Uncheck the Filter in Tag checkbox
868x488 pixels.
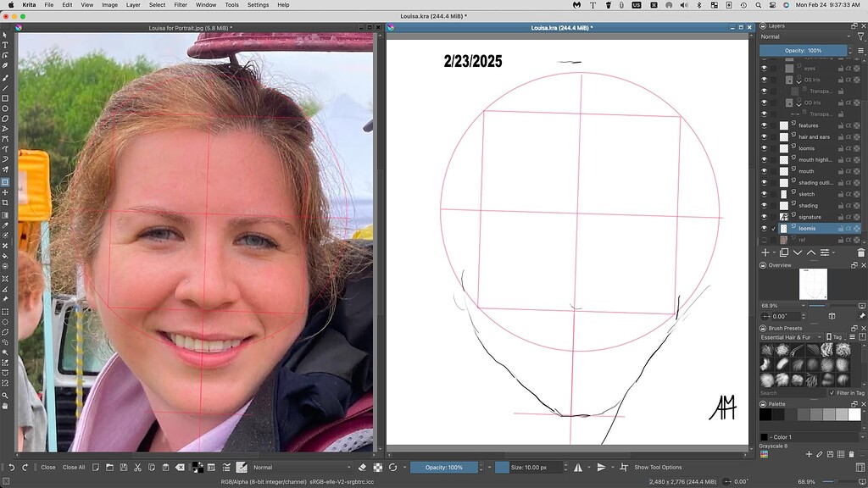pyautogui.click(x=831, y=393)
